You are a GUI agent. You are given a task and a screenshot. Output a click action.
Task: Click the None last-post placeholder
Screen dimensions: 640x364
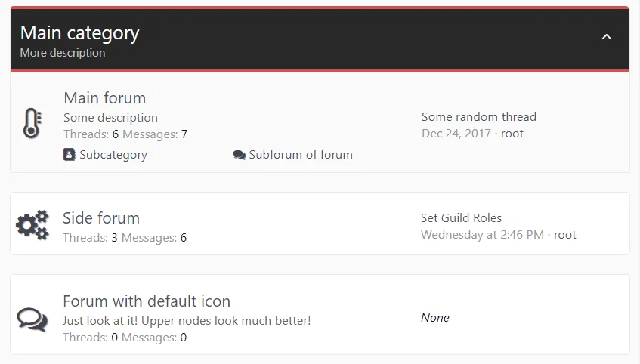coord(435,318)
